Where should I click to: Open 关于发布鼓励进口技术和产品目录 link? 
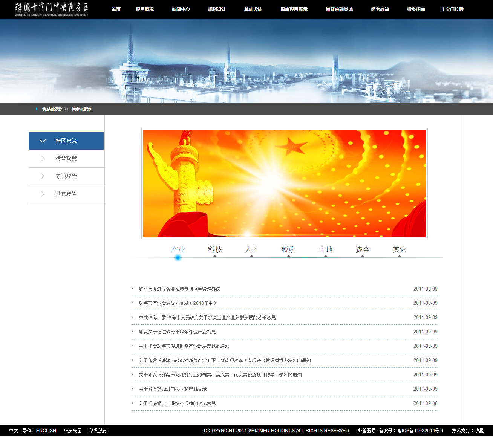tap(173, 389)
